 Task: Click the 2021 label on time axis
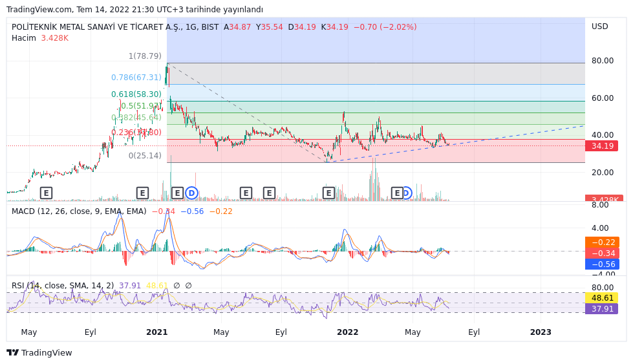[157, 332]
